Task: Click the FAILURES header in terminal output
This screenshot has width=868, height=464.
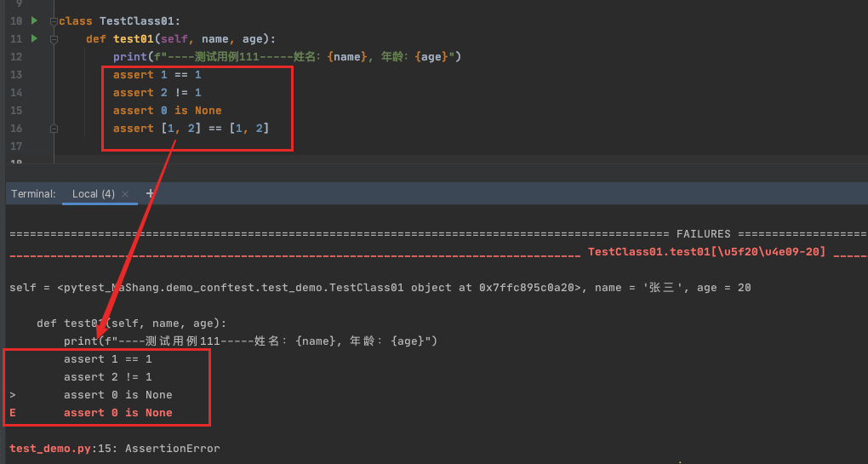Action: 705,234
